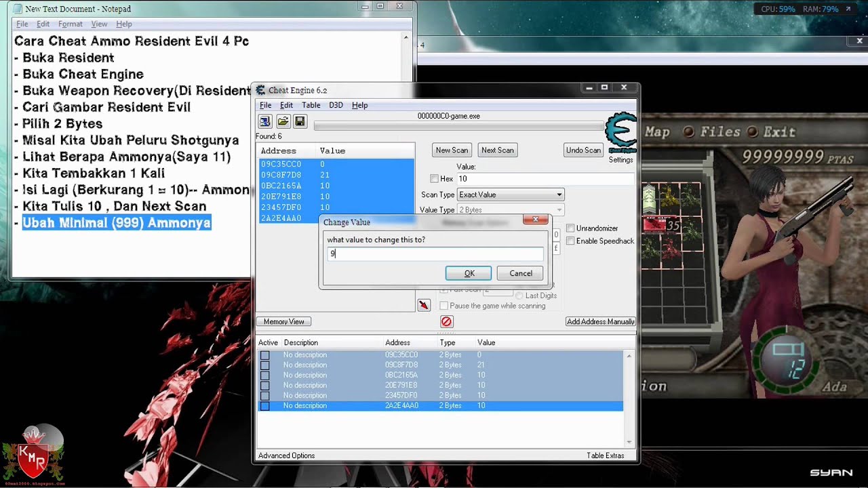
Task: Click the address list scroll up arrow
Action: click(x=629, y=356)
